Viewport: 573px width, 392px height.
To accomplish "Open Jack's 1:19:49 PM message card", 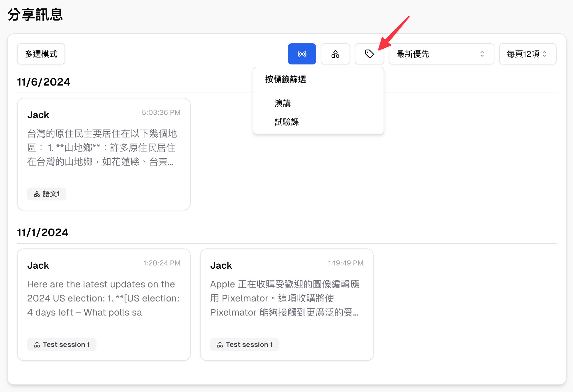I will 287,305.
